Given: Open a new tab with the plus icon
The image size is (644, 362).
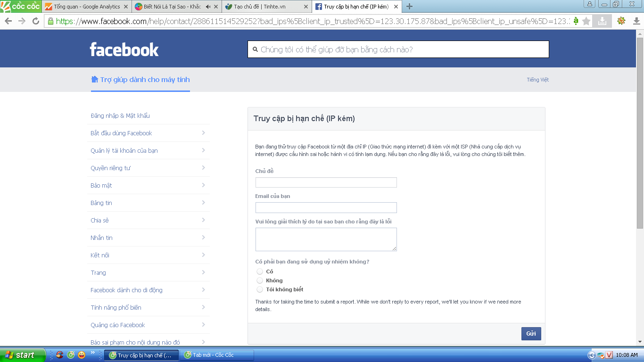Looking at the screenshot, I should (x=409, y=7).
